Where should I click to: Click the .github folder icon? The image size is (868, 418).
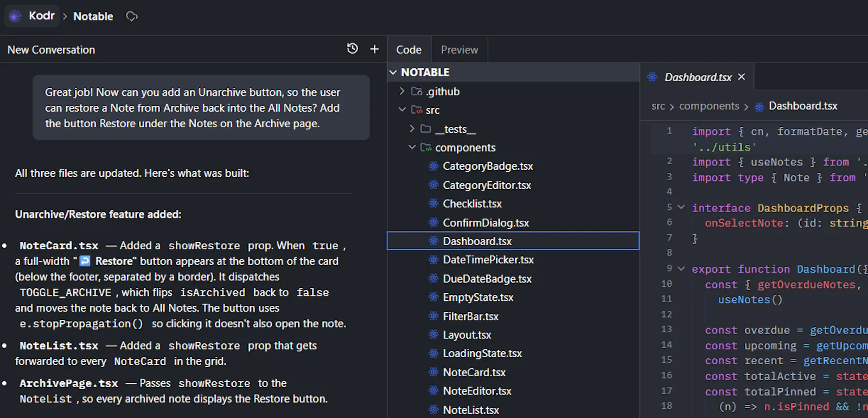pyautogui.click(x=417, y=91)
